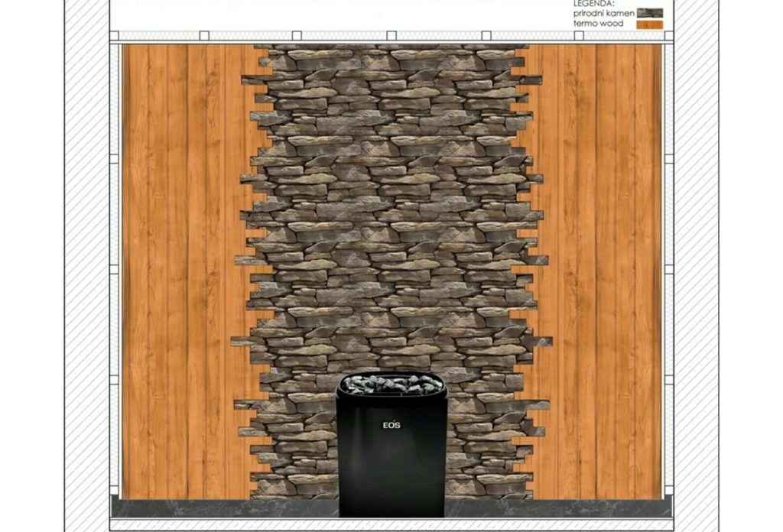
Task: Select the dark floor plinth right of heater
Action: click(x=558, y=508)
